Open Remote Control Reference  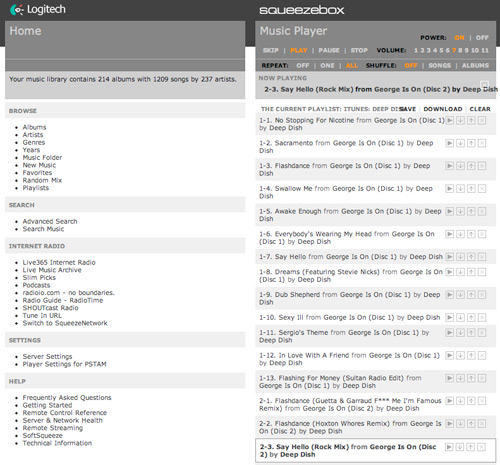click(65, 413)
